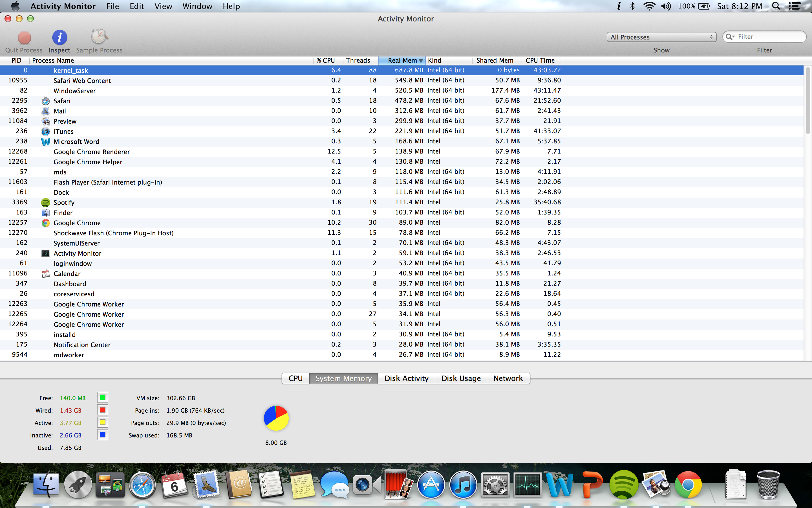Click the red Wired memory color swatch

coord(103,410)
